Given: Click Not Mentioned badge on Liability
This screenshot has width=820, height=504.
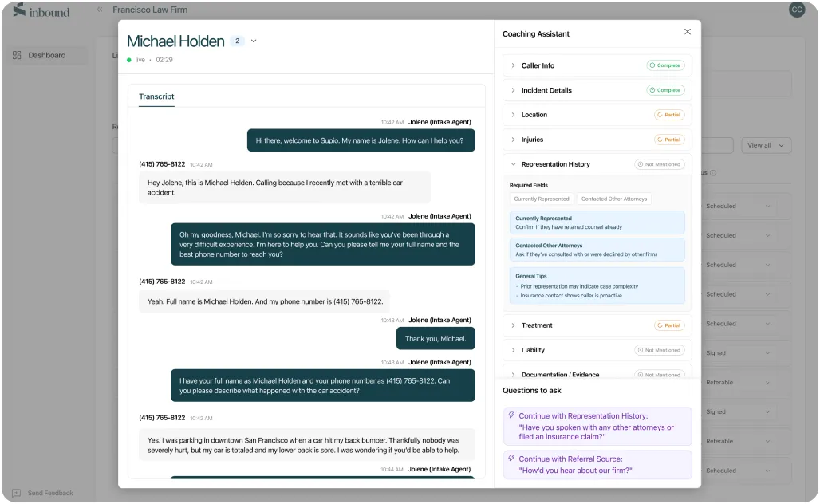Looking at the screenshot, I should [x=659, y=350].
